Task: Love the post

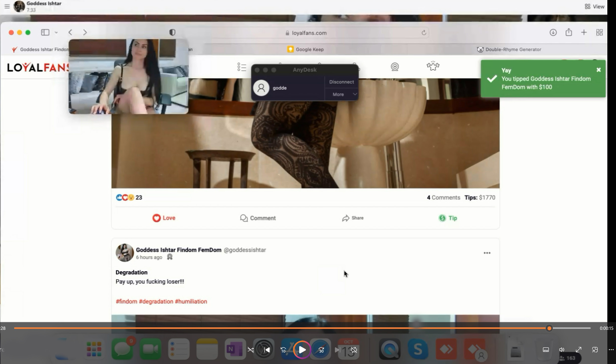Action: click(164, 218)
